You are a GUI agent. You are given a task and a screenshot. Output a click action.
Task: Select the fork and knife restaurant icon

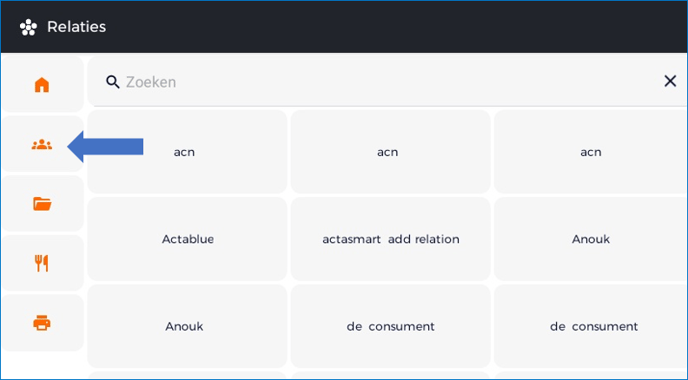tap(42, 263)
